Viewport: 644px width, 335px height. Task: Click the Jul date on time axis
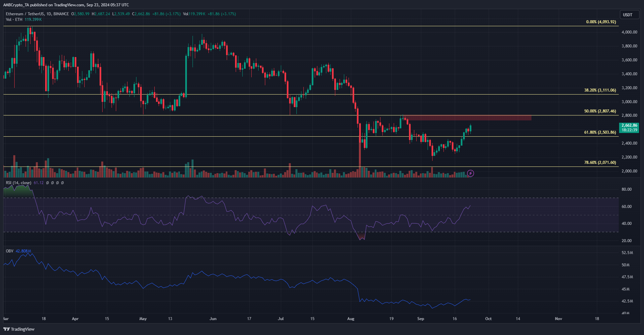pyautogui.click(x=281, y=319)
